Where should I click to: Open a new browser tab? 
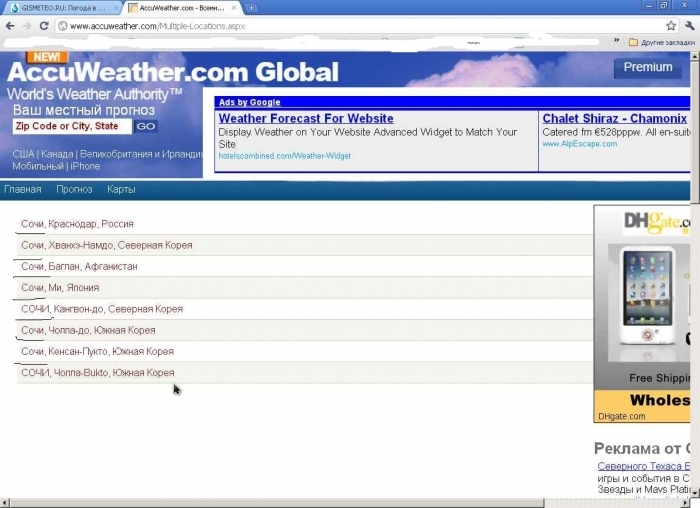250,8
